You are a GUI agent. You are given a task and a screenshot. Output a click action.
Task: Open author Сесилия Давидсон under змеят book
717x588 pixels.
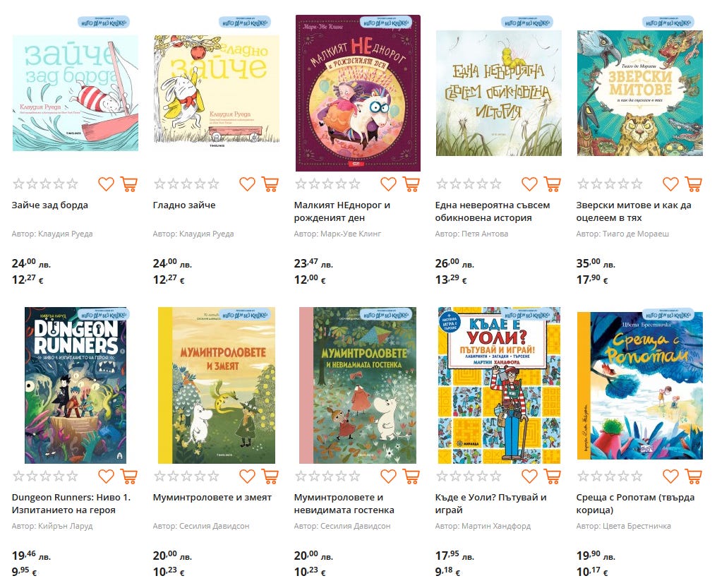pos(214,526)
